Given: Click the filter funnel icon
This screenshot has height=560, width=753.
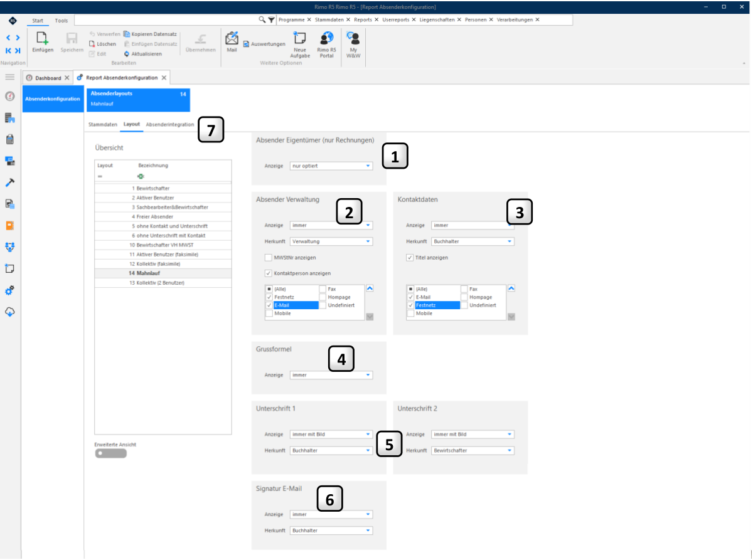Looking at the screenshot, I should pyautogui.click(x=271, y=19).
